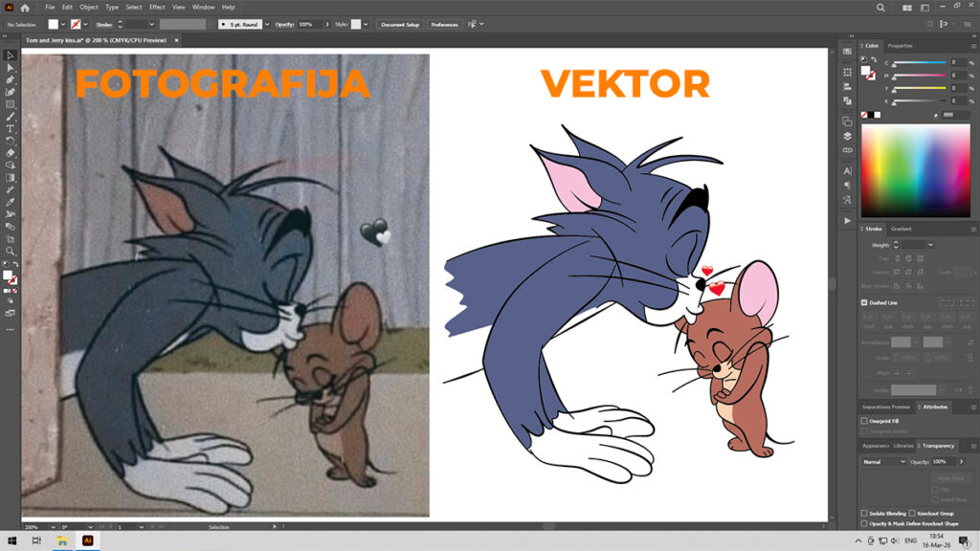Image resolution: width=980 pixels, height=551 pixels.
Task: Click the Home icon in menu bar
Action: [25, 7]
